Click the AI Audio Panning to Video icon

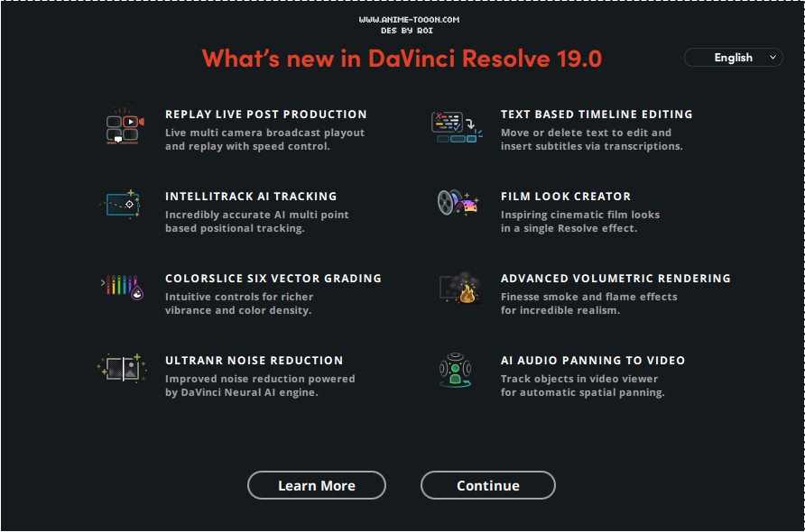pos(456,370)
